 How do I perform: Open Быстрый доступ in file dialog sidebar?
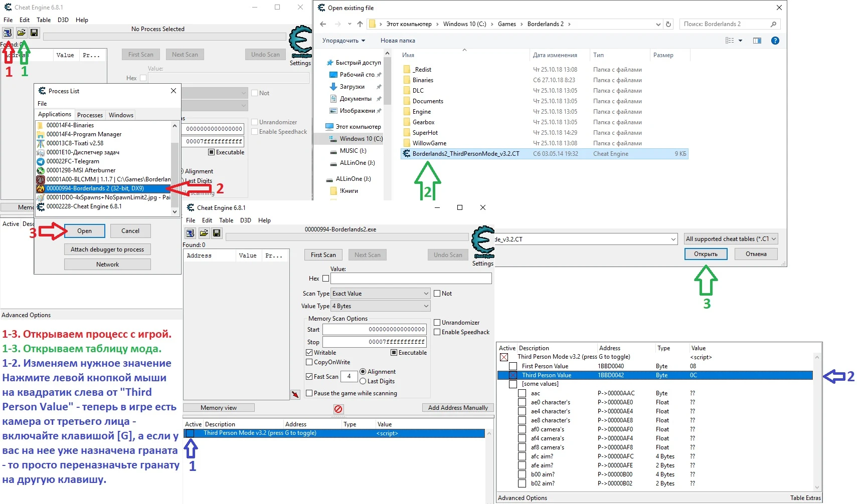click(354, 63)
